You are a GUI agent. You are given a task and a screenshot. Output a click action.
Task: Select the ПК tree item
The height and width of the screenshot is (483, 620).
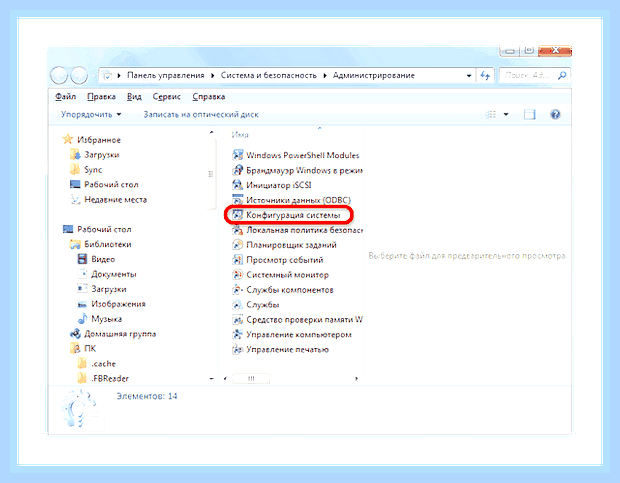[x=90, y=349]
